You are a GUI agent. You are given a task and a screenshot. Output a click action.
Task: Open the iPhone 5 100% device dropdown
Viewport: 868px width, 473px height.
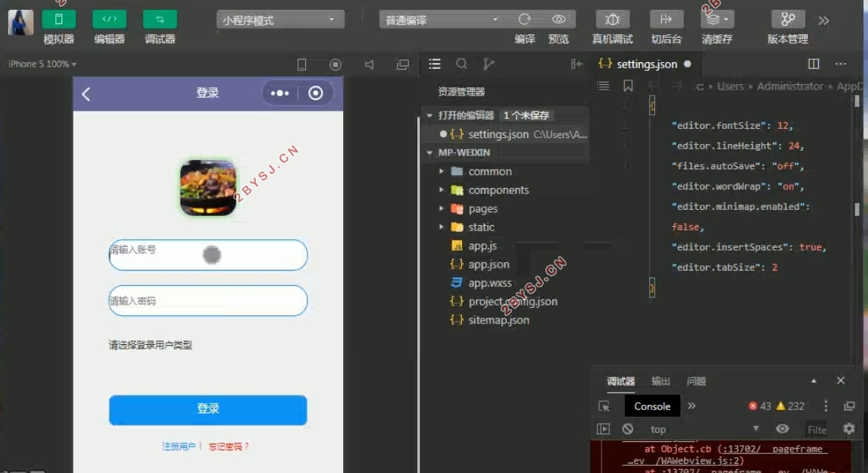pyautogui.click(x=42, y=64)
